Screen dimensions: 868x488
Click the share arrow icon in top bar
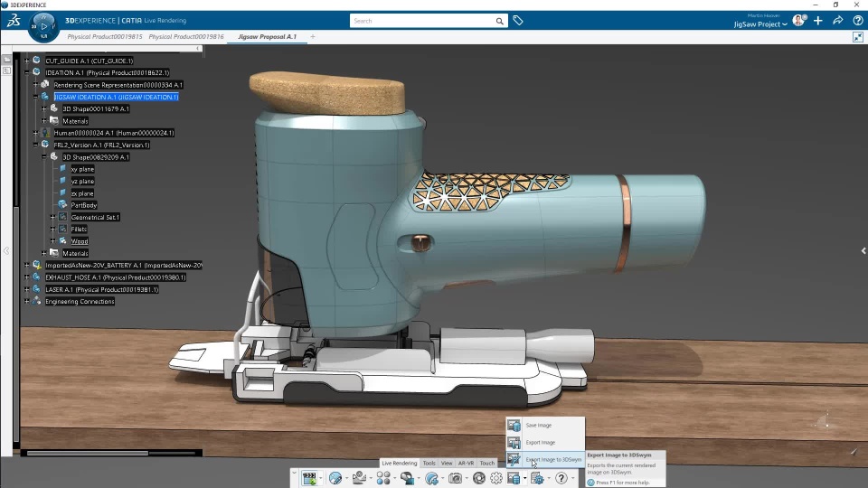pyautogui.click(x=837, y=20)
